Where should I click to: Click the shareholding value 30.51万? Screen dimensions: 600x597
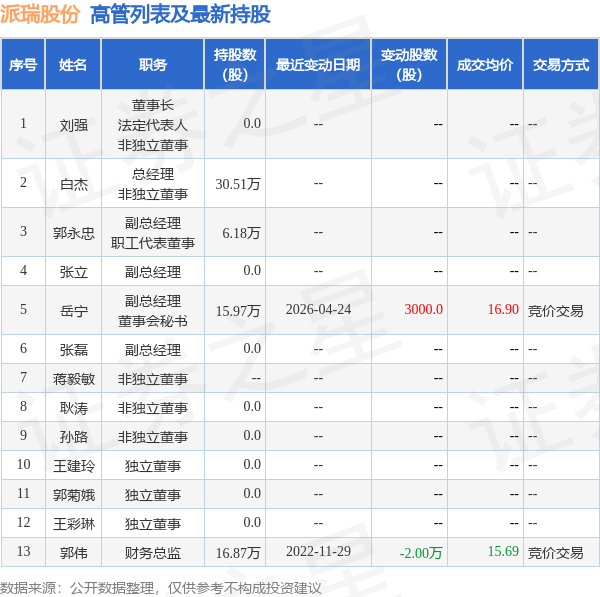tap(238, 184)
